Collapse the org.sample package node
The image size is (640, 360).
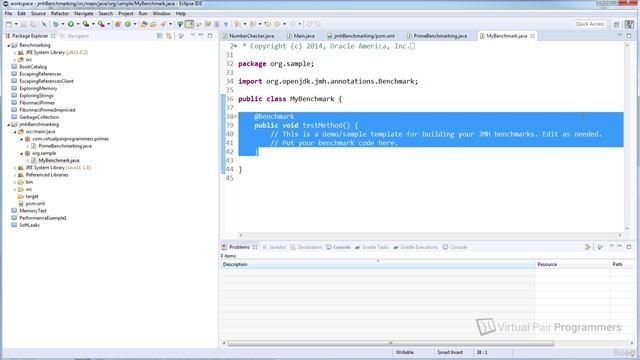(x=22, y=153)
